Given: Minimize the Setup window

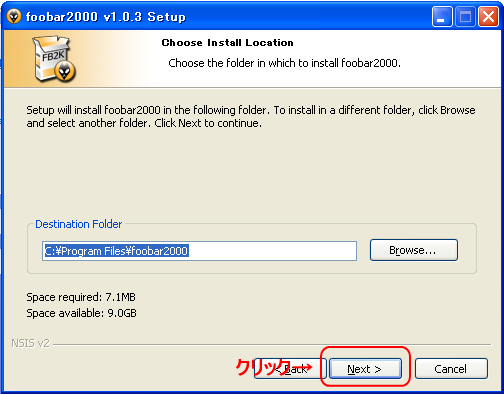Looking at the screenshot, I should tap(442, 17).
